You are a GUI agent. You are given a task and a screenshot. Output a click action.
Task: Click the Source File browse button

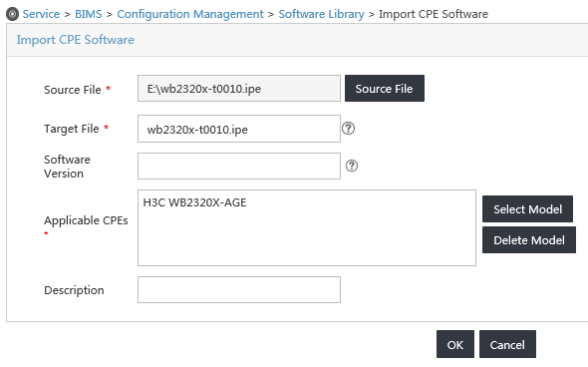[385, 88]
